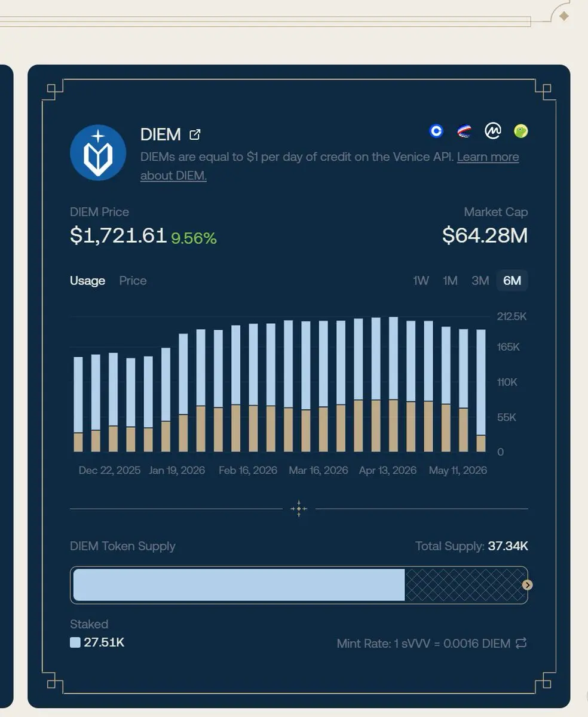Image resolution: width=588 pixels, height=717 pixels.
Task: Click the DIEM logo badge
Action: pos(98,152)
